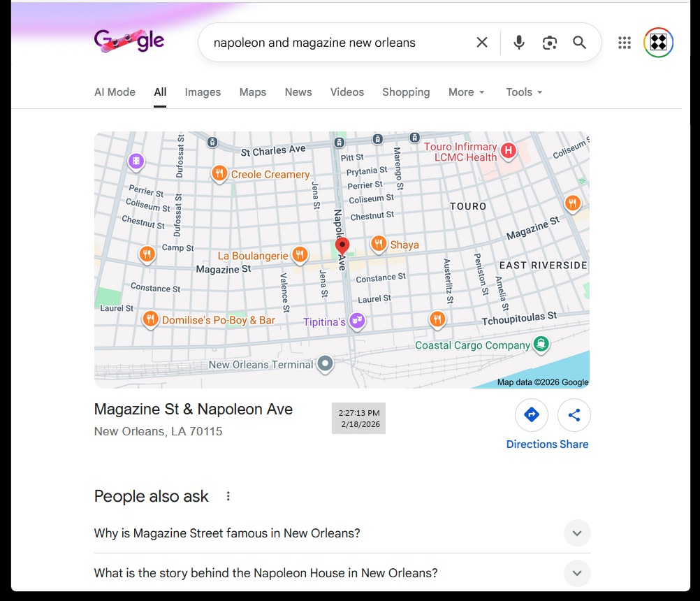This screenshot has height=601, width=700.
Task: Select the red location pin on map
Action: tap(342, 246)
